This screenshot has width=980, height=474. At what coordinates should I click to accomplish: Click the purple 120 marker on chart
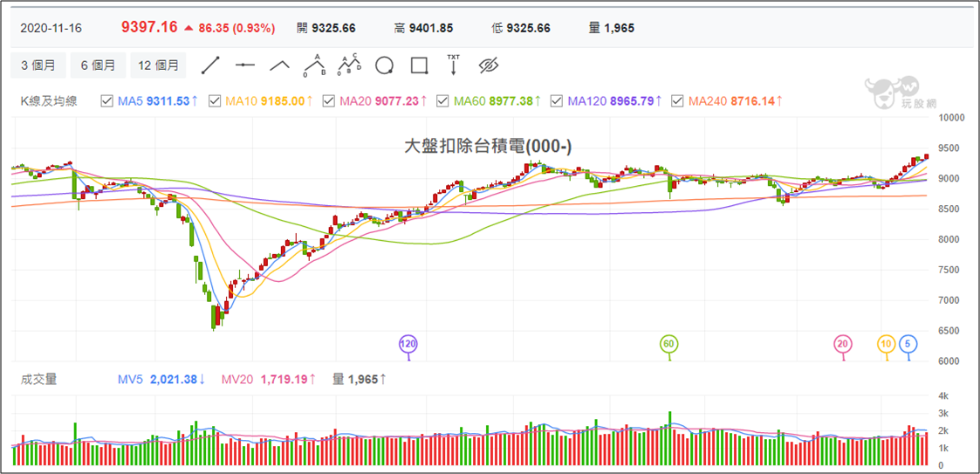[408, 344]
